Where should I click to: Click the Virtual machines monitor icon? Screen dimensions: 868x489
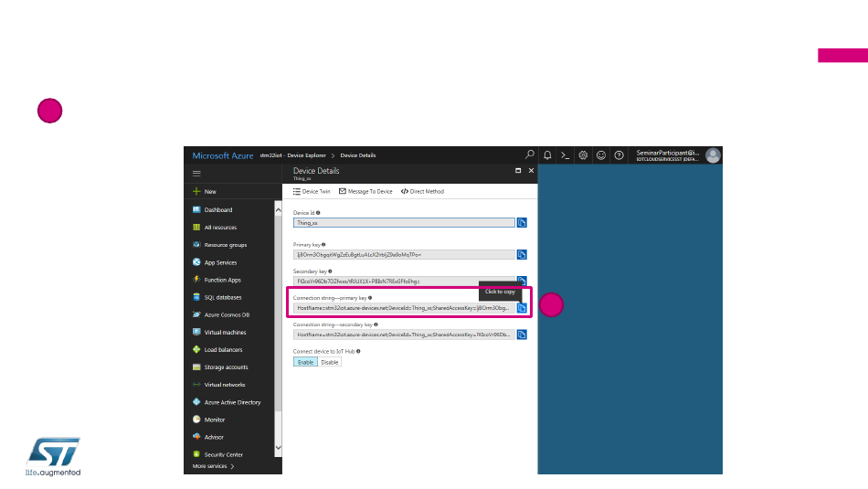[x=196, y=332]
